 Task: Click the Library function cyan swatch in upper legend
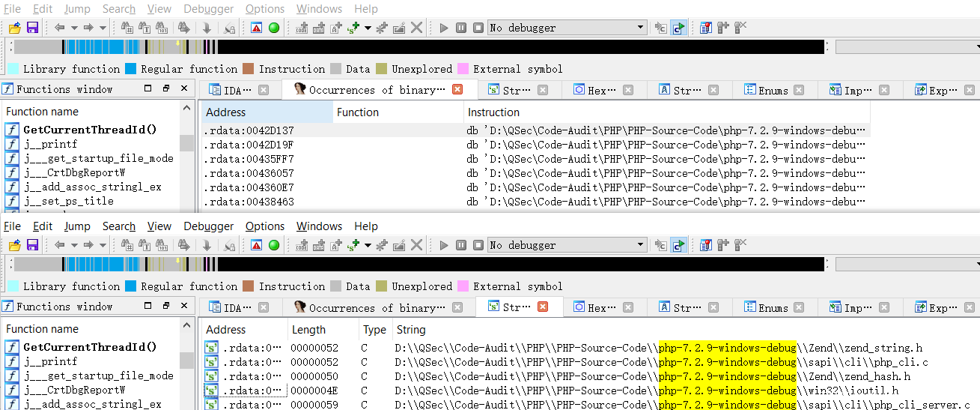13,69
